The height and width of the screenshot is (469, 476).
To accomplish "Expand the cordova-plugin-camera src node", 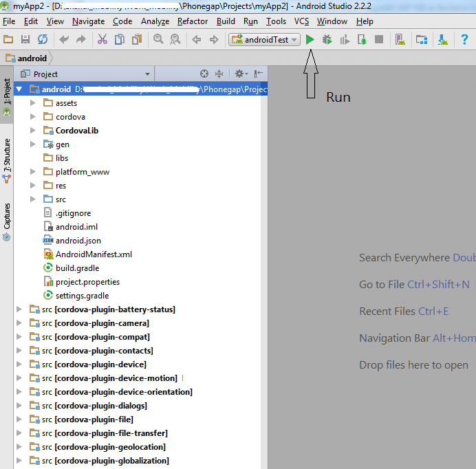I will click(19, 323).
